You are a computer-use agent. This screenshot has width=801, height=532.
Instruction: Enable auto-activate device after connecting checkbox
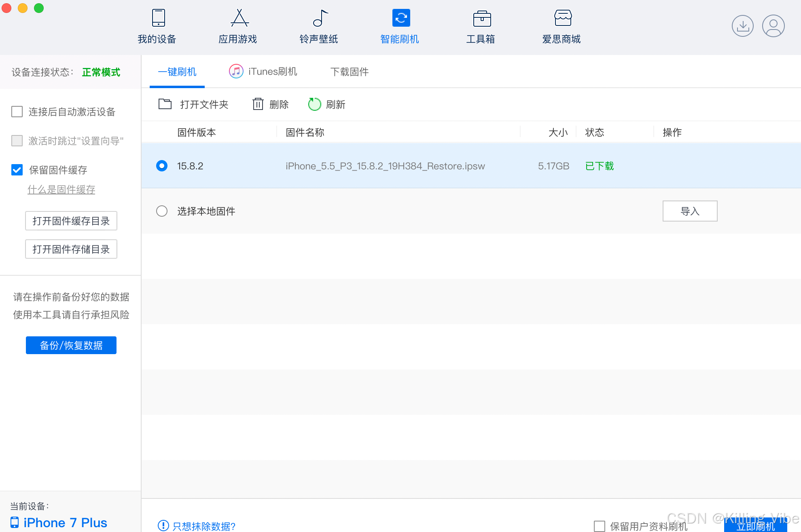coord(17,112)
